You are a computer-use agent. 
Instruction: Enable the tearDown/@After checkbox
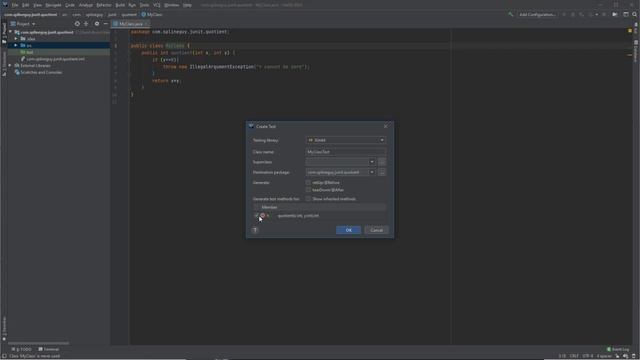tap(308, 190)
